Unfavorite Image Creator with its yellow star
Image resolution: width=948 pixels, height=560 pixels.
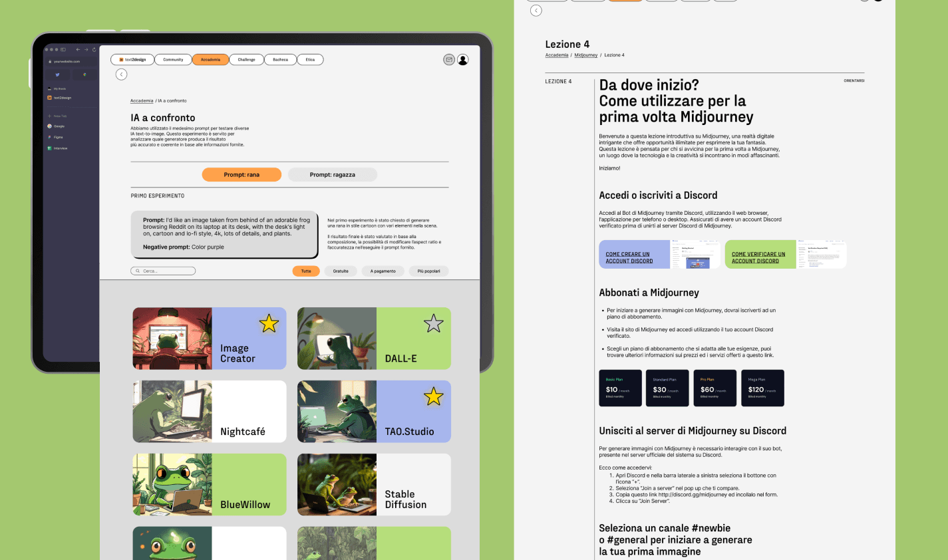[x=269, y=323]
